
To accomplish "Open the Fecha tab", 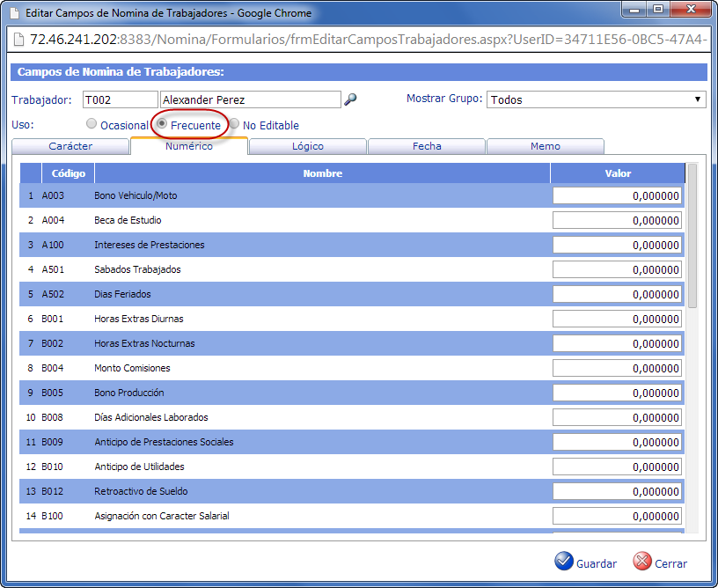I will point(427,146).
